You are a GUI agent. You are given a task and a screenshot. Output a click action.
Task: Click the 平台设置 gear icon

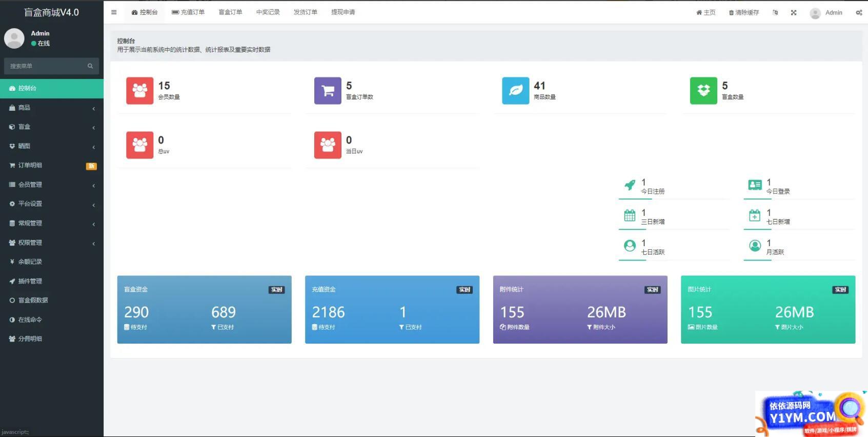point(12,204)
